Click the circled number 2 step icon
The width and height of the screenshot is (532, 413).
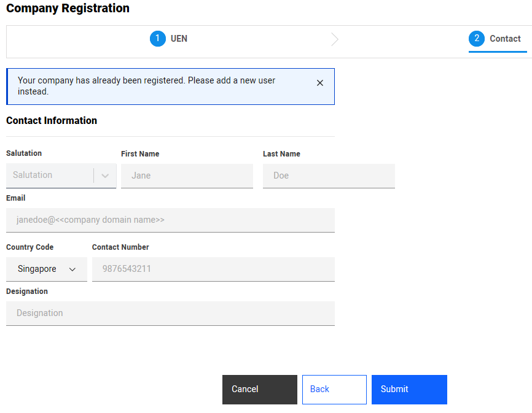(477, 39)
